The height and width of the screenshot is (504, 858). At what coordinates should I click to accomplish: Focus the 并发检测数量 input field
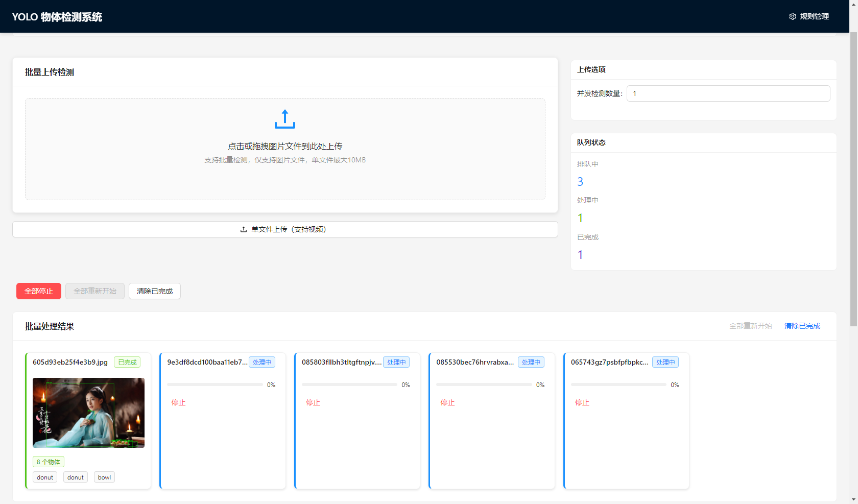pyautogui.click(x=728, y=93)
